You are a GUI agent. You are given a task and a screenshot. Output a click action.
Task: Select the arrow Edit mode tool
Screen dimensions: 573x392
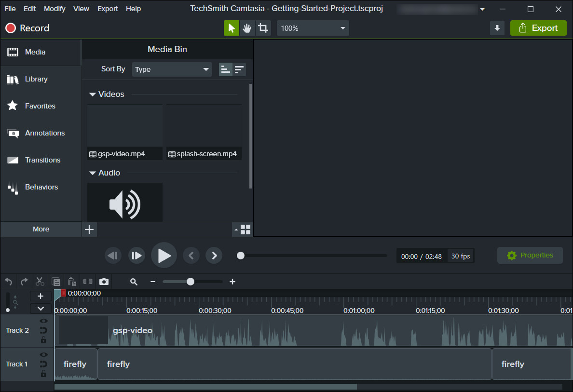232,28
